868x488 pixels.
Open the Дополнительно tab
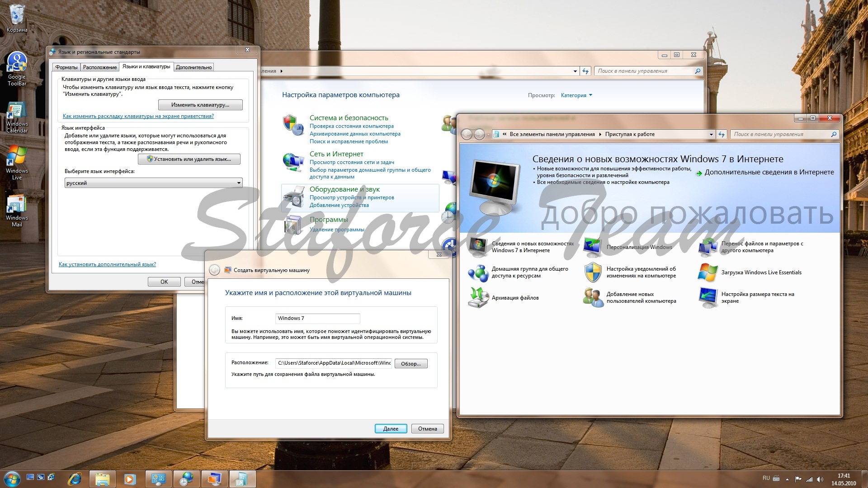tap(193, 67)
